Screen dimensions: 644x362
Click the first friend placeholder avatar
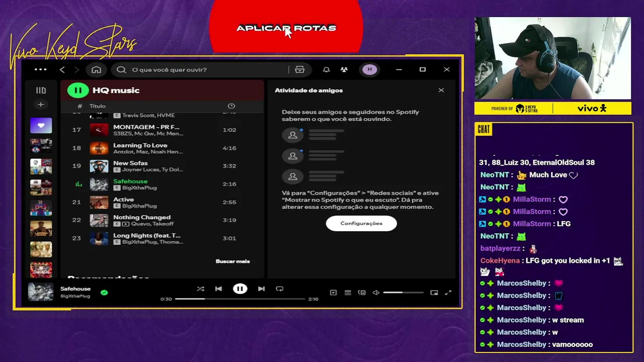point(292,135)
